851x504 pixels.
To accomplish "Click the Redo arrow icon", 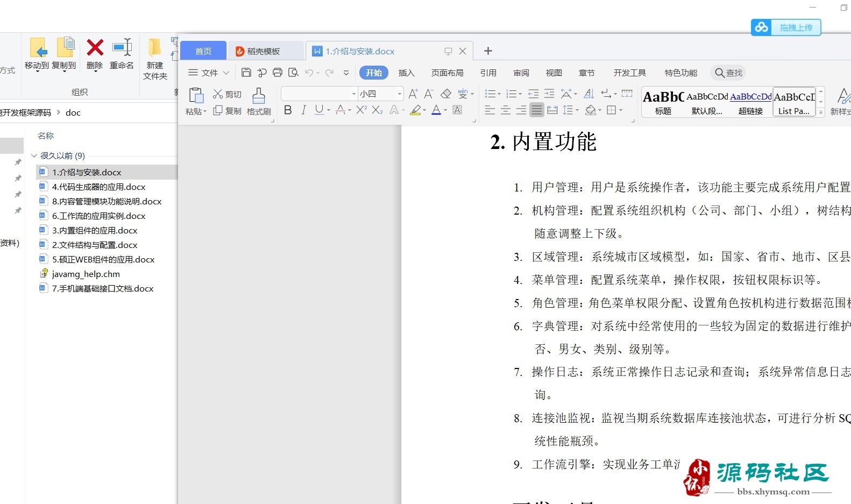I will tap(329, 73).
